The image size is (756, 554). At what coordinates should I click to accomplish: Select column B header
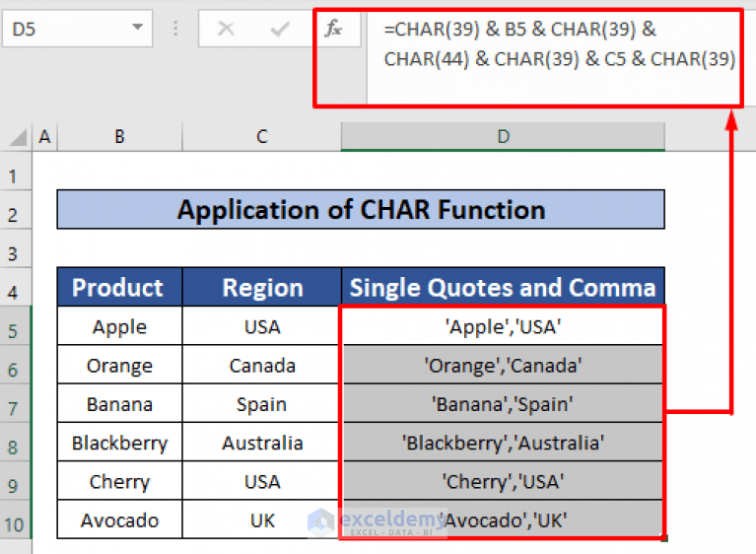click(119, 137)
